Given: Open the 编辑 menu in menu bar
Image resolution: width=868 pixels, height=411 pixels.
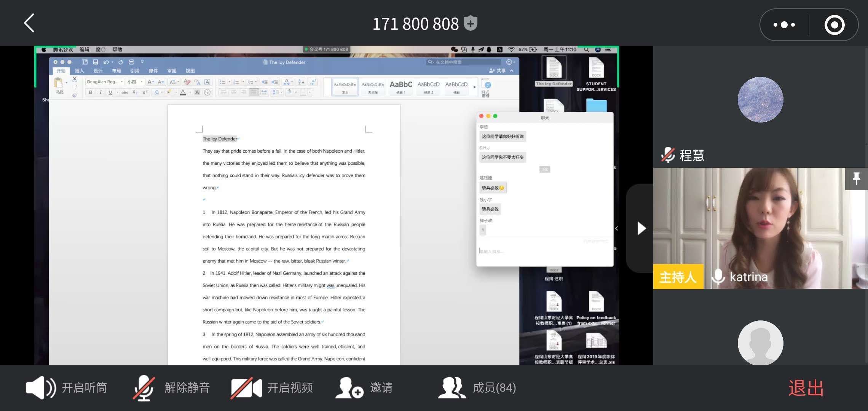Looking at the screenshot, I should 84,49.
